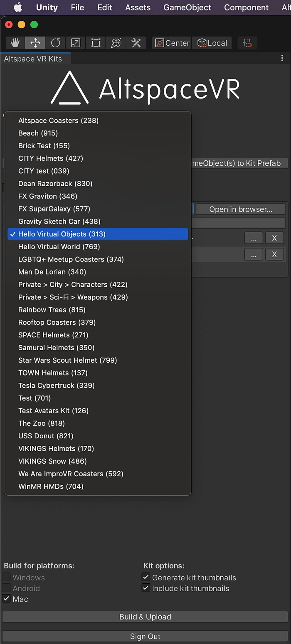Choose Rainbow Trees (815) kit
Image resolution: width=291 pixels, height=644 pixels.
coord(98,310)
